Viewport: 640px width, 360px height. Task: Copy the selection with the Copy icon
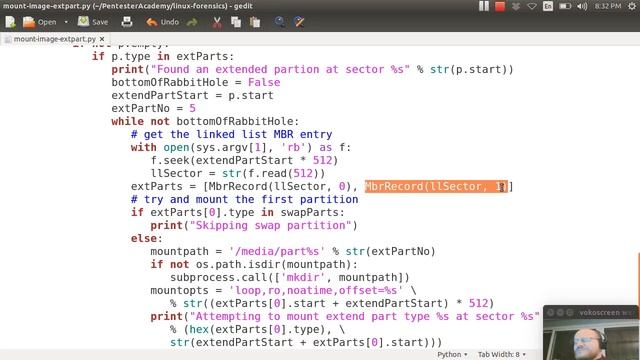pyautogui.click(x=236, y=22)
